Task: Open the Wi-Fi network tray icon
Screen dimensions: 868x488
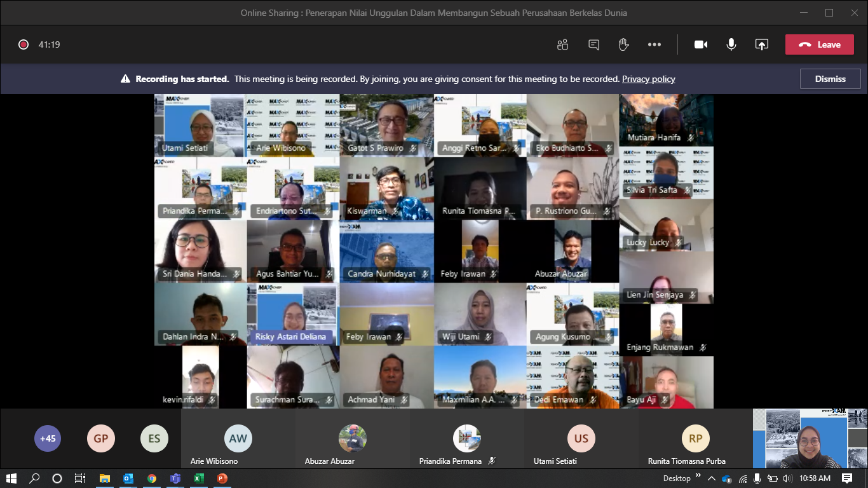Action: point(743,478)
